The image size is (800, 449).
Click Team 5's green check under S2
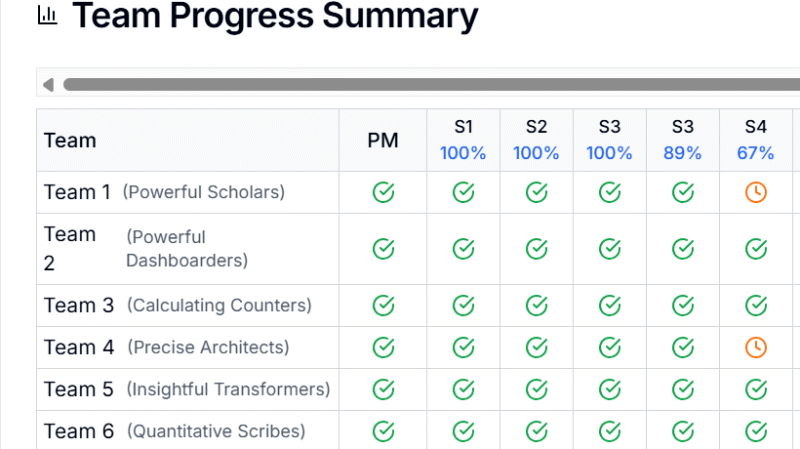(x=537, y=389)
